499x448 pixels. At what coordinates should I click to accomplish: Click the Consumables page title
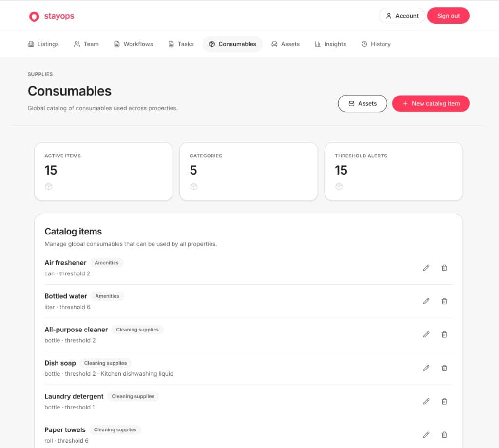pyautogui.click(x=69, y=91)
